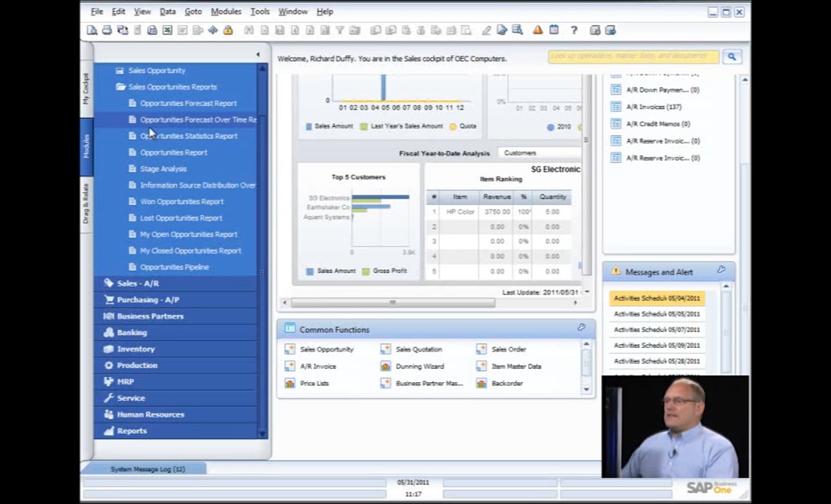This screenshot has width=831, height=504.
Task: Expand the Business Partners module
Action: (x=150, y=316)
